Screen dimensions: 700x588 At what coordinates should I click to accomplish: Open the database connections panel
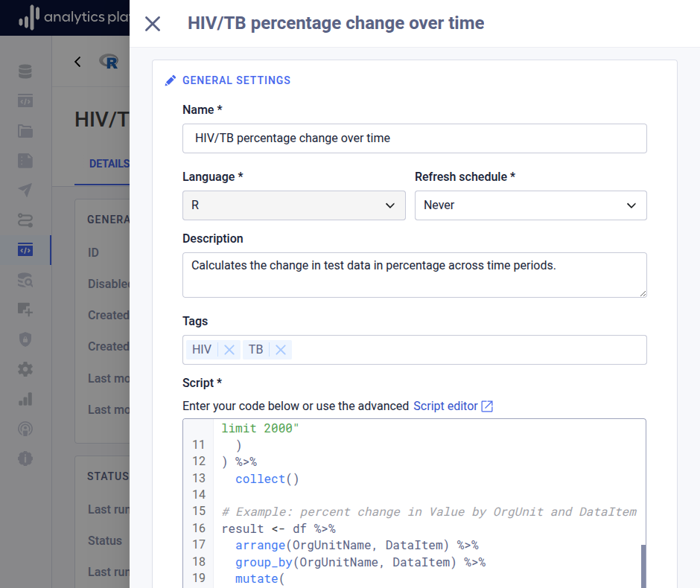tap(25, 71)
